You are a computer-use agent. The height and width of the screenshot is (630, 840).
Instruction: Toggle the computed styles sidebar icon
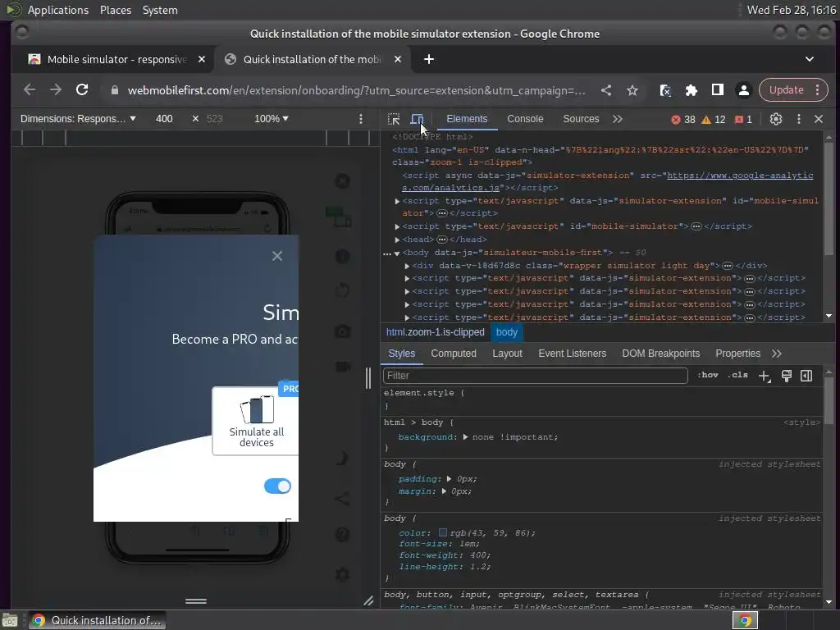(x=806, y=376)
